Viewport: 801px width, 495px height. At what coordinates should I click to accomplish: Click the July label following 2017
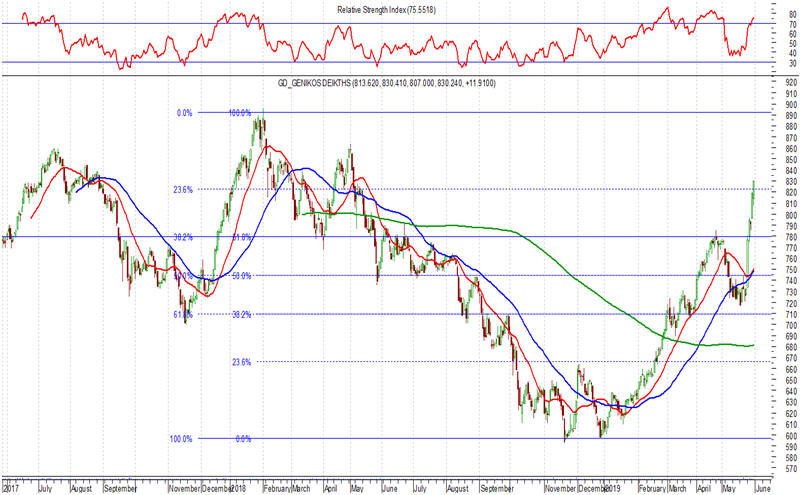pos(45,489)
